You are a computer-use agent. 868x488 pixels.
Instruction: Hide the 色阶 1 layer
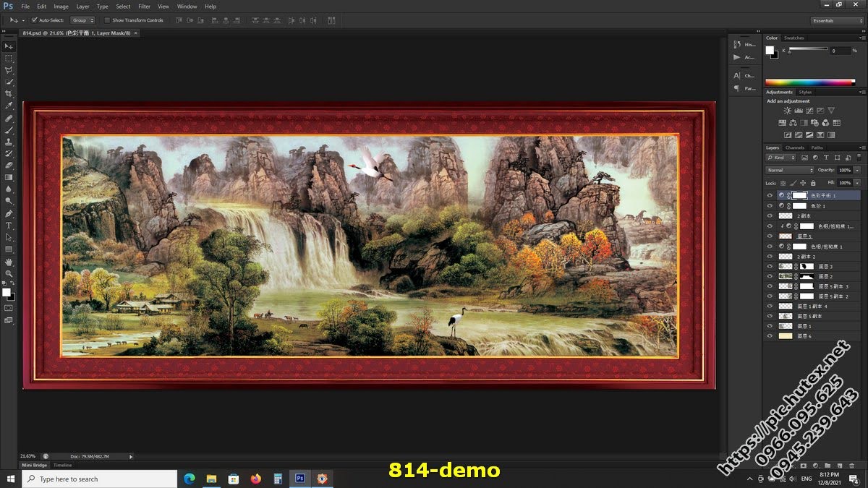pos(770,206)
